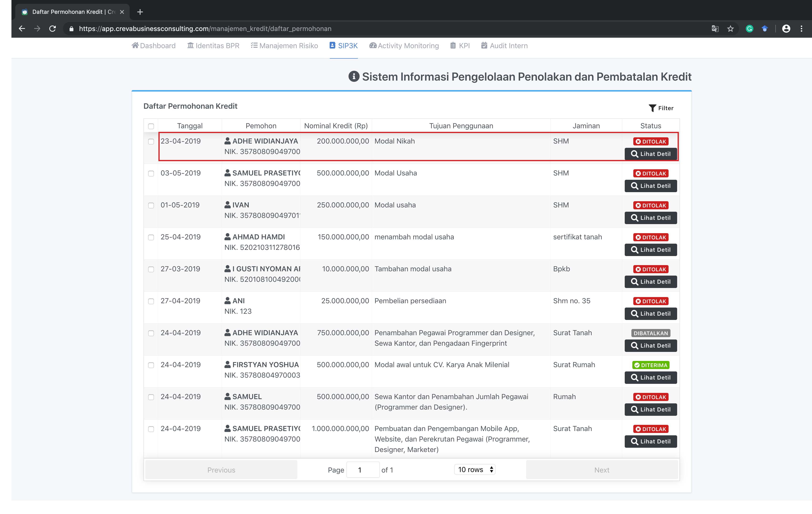The height and width of the screenshot is (514, 812).
Task: Open the 10 rows dropdown
Action: [x=475, y=469]
